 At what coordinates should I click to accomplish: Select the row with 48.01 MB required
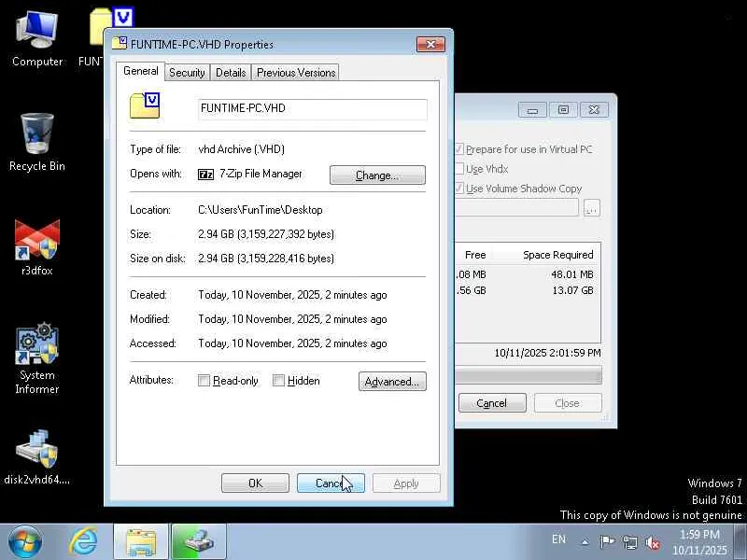(x=527, y=274)
